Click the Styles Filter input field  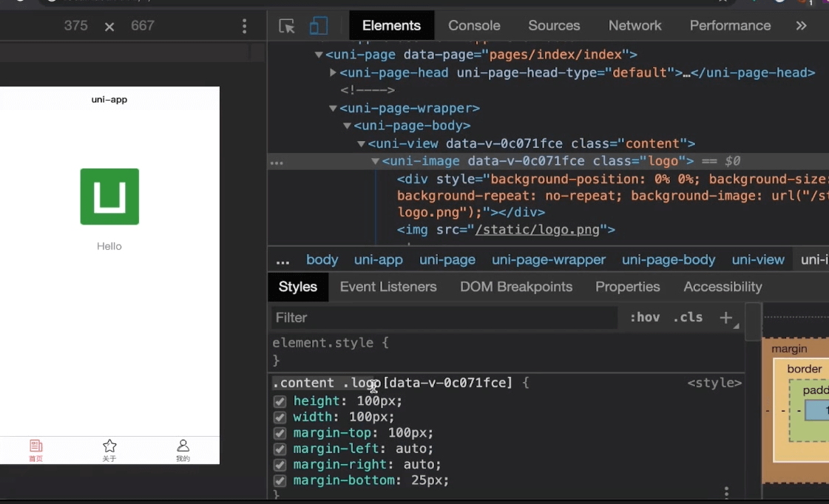tap(444, 318)
